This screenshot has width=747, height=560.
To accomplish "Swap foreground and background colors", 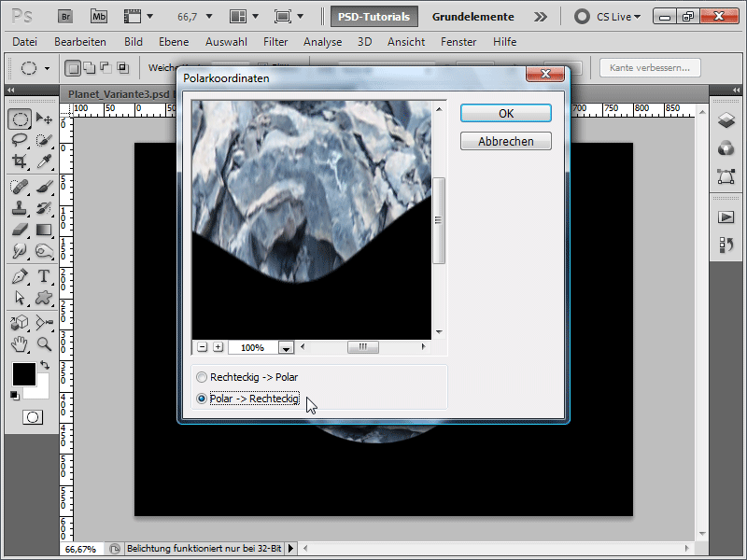I will [x=45, y=365].
